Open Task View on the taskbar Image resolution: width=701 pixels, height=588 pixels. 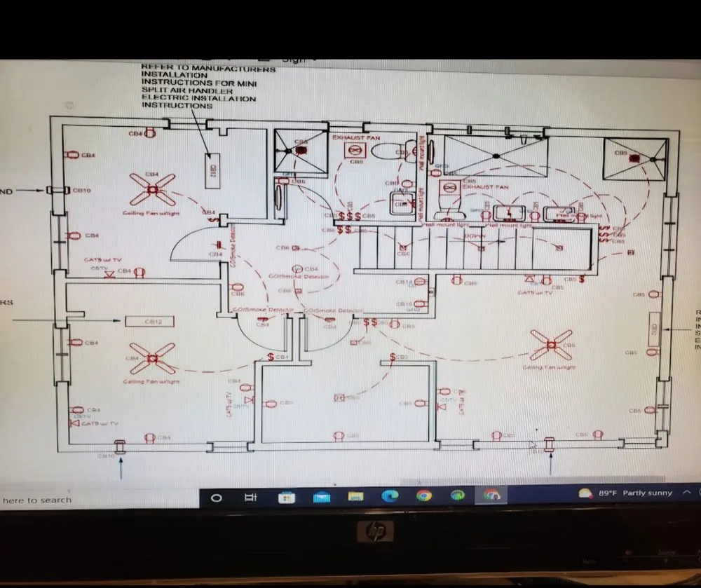point(250,497)
